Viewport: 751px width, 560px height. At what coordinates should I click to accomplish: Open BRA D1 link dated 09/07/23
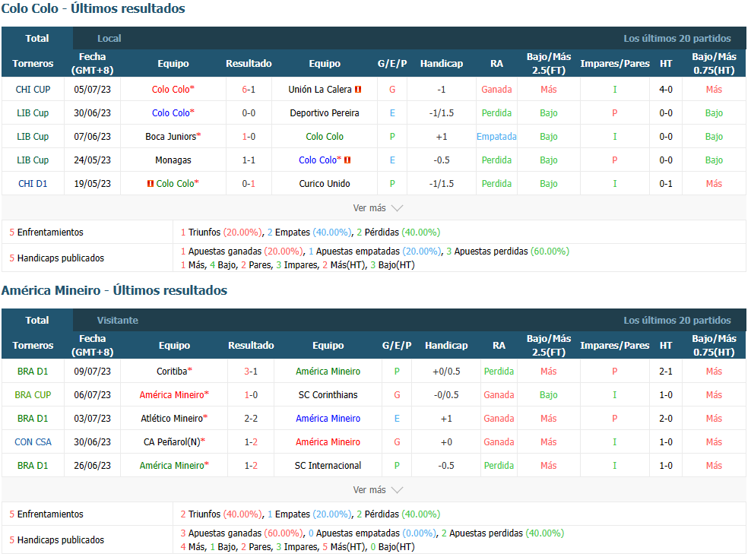coord(33,372)
